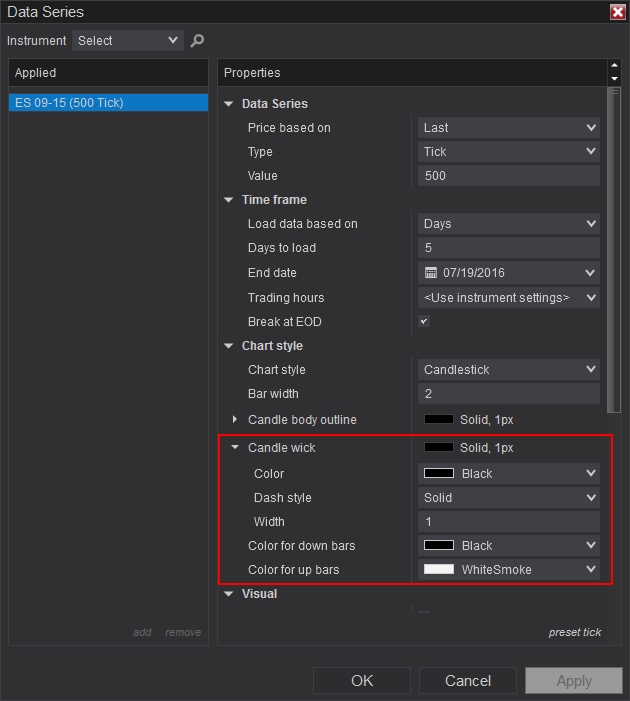Click the Color for up bars WhiteSmoke swatch
The width and height of the screenshot is (630, 701).
click(439, 570)
